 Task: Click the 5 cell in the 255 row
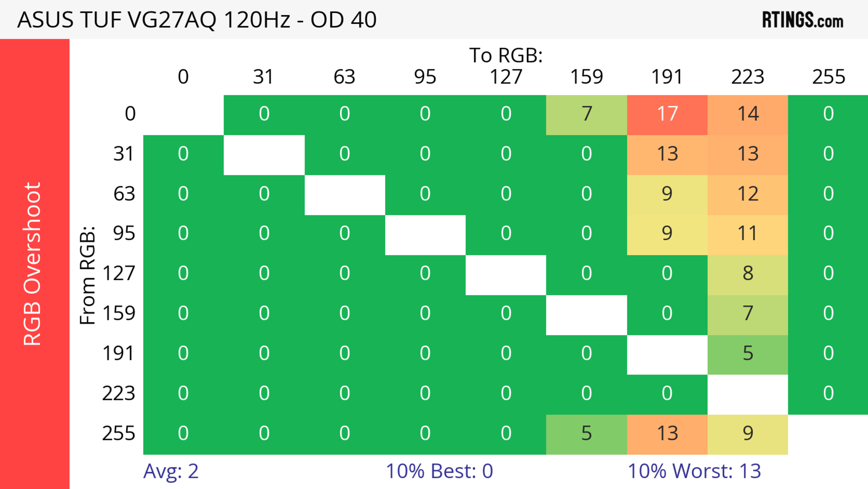586,433
